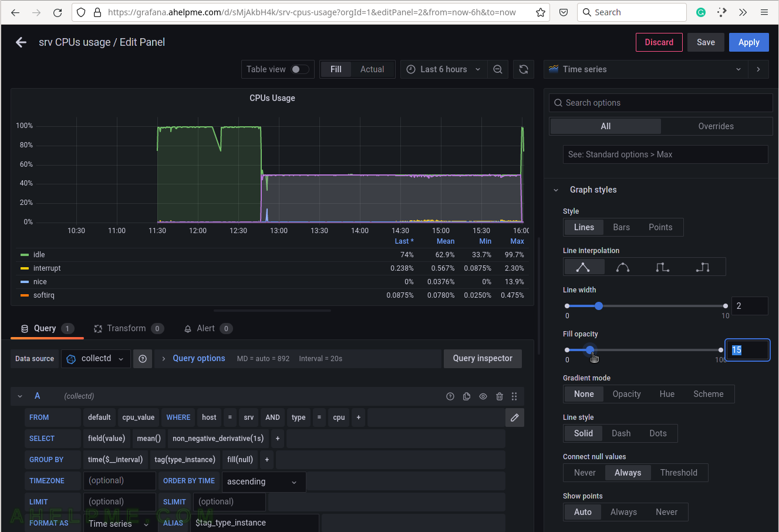779x532 pixels.
Task: Zoom out the time range
Action: pyautogui.click(x=498, y=69)
